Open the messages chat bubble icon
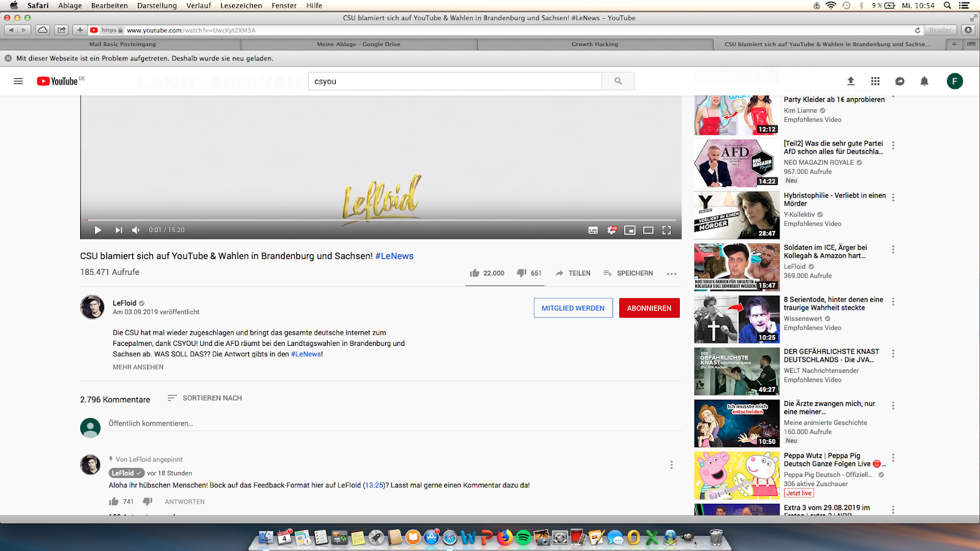980x551 pixels. pyautogui.click(x=900, y=81)
